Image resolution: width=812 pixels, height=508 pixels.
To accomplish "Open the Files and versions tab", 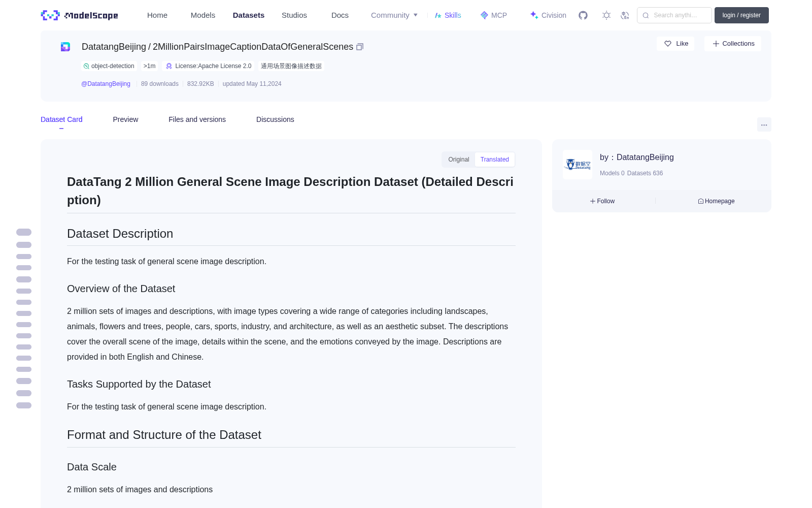I will point(197,119).
